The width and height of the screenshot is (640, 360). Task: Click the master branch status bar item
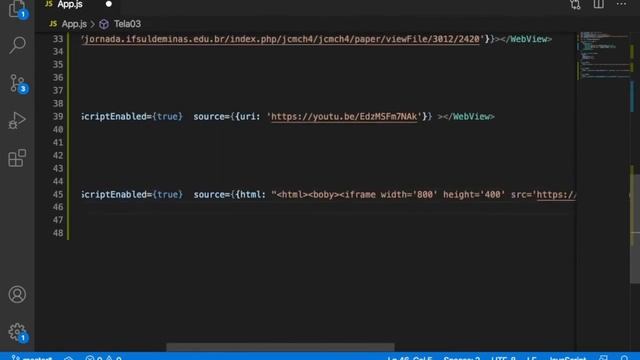32,358
